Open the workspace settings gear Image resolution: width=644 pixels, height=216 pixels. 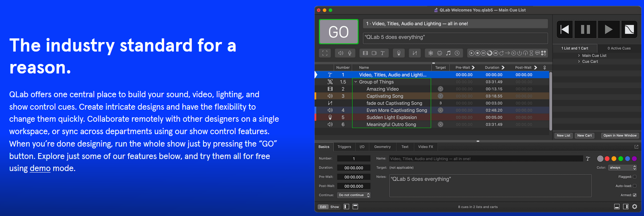click(x=635, y=207)
